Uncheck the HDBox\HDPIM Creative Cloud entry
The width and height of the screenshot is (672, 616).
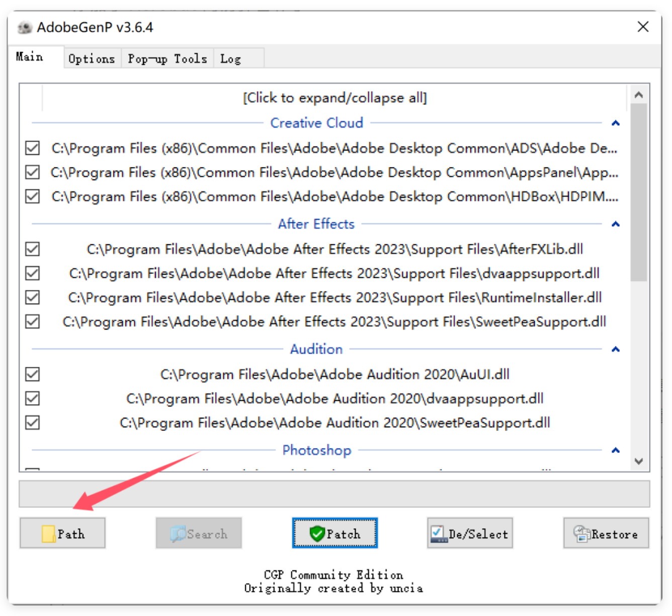(33, 196)
